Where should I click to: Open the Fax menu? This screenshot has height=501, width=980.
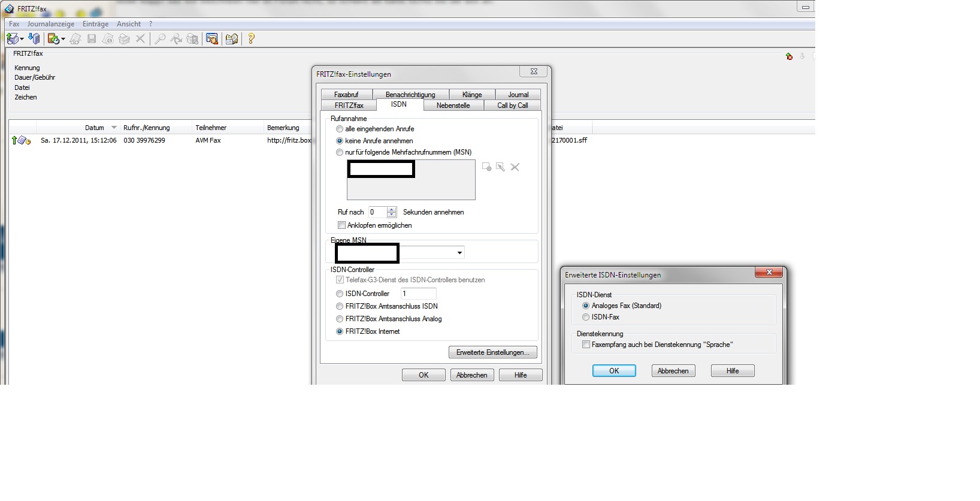coord(14,24)
